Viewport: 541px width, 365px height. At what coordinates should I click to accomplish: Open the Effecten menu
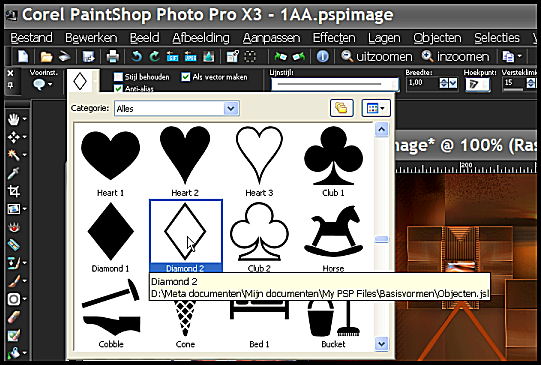334,38
